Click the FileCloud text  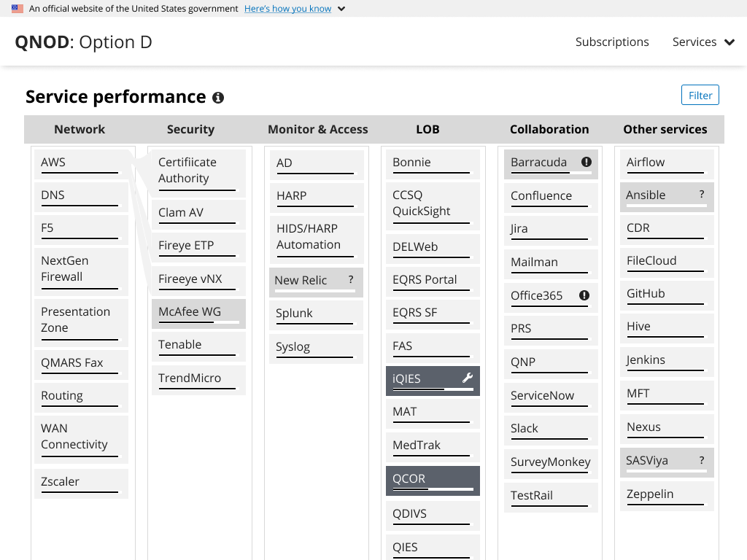coord(651,260)
